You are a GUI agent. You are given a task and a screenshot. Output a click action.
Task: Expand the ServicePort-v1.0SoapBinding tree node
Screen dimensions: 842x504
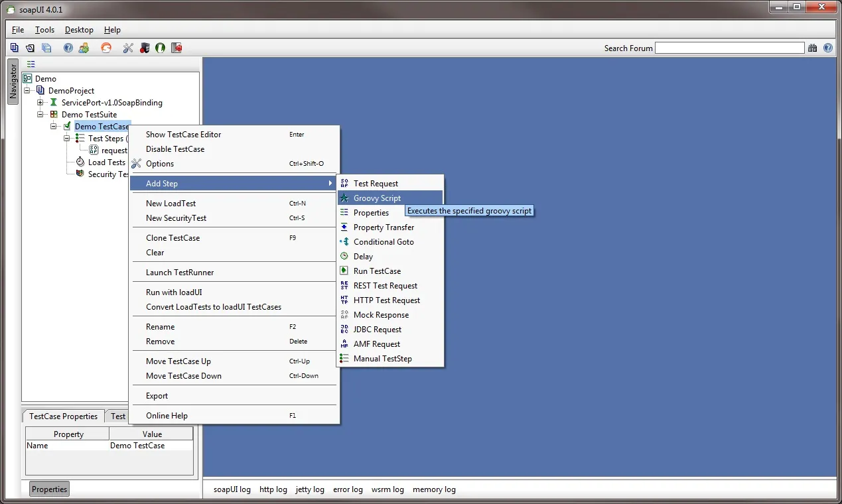point(40,103)
